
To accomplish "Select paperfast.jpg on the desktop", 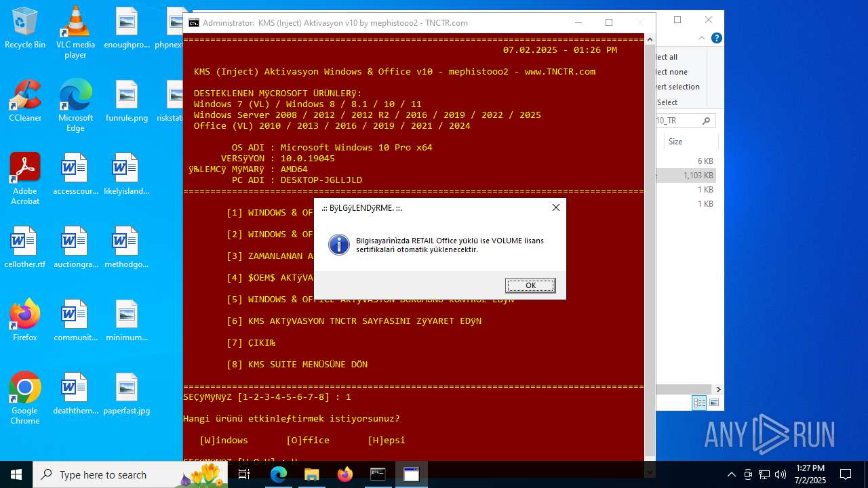I will click(x=127, y=394).
